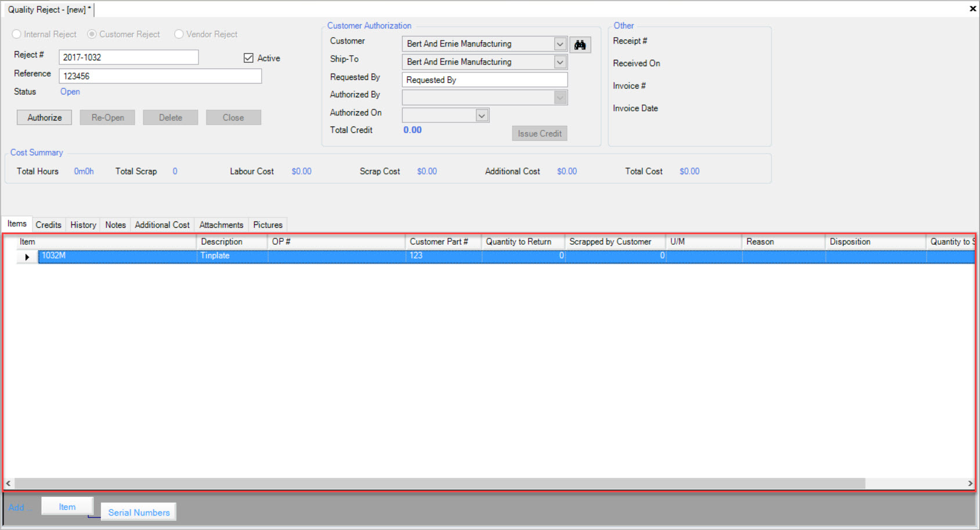980x530 pixels.
Task: Click the Scrapped by Customer column header
Action: (x=616, y=242)
